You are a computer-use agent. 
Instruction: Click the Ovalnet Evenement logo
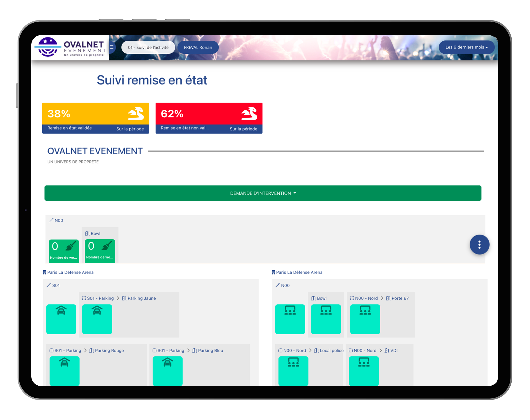click(x=70, y=48)
